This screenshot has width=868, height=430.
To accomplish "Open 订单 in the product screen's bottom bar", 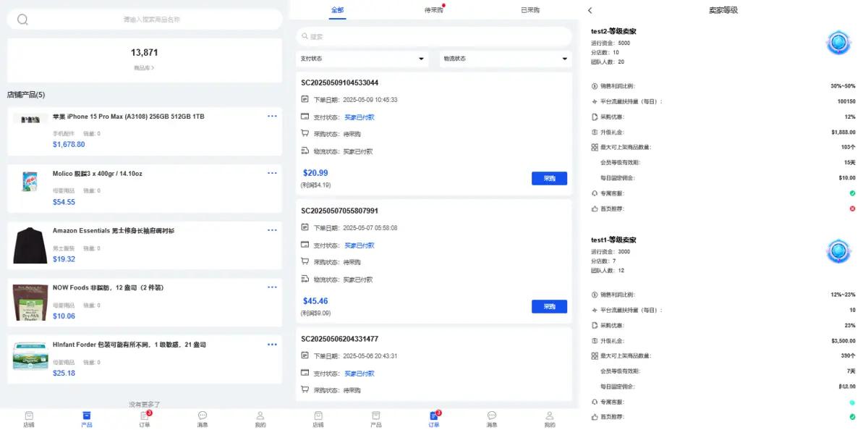I will (x=145, y=419).
